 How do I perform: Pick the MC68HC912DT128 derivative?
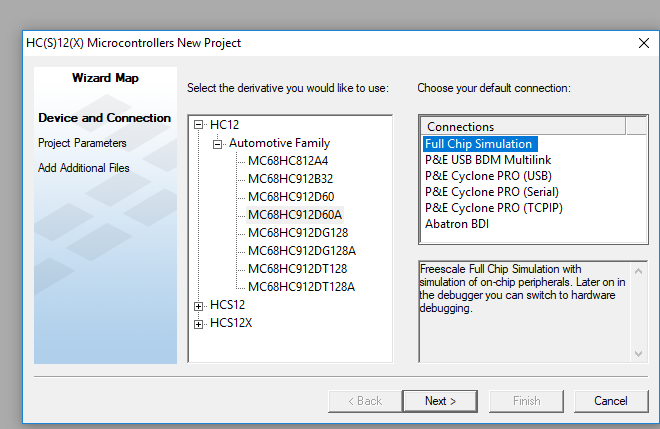(298, 268)
